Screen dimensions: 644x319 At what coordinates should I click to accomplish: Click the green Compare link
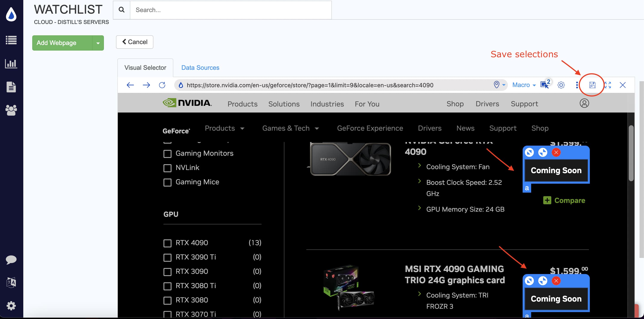click(564, 200)
